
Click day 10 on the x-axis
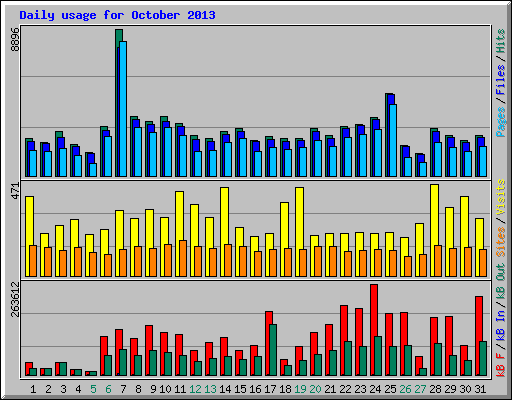click(x=165, y=389)
